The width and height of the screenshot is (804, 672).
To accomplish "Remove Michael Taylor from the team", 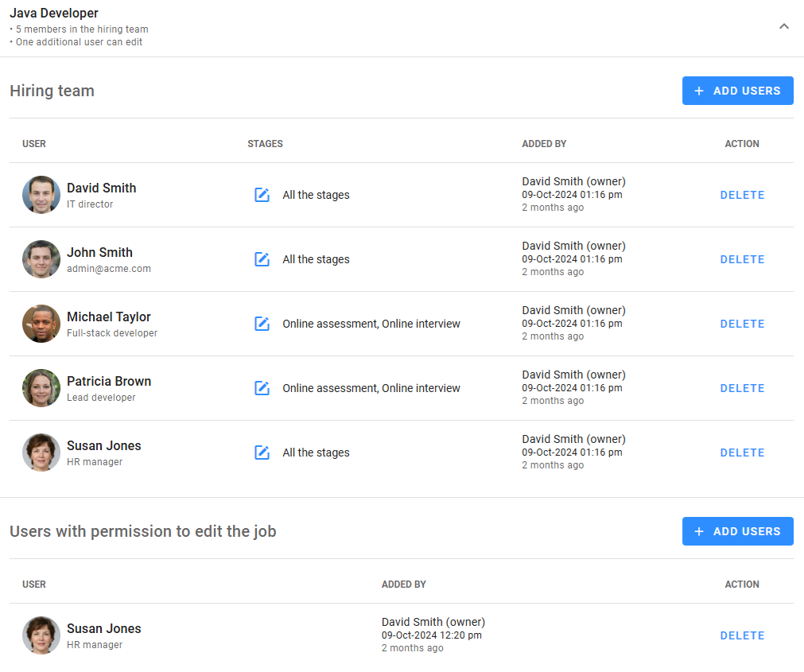I will 741,324.
